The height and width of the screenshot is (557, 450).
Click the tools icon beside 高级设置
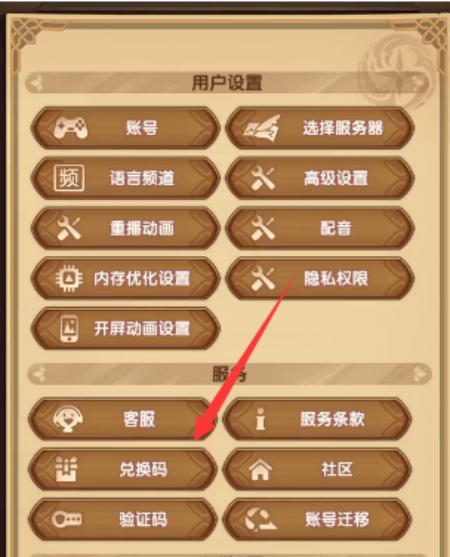(263, 178)
